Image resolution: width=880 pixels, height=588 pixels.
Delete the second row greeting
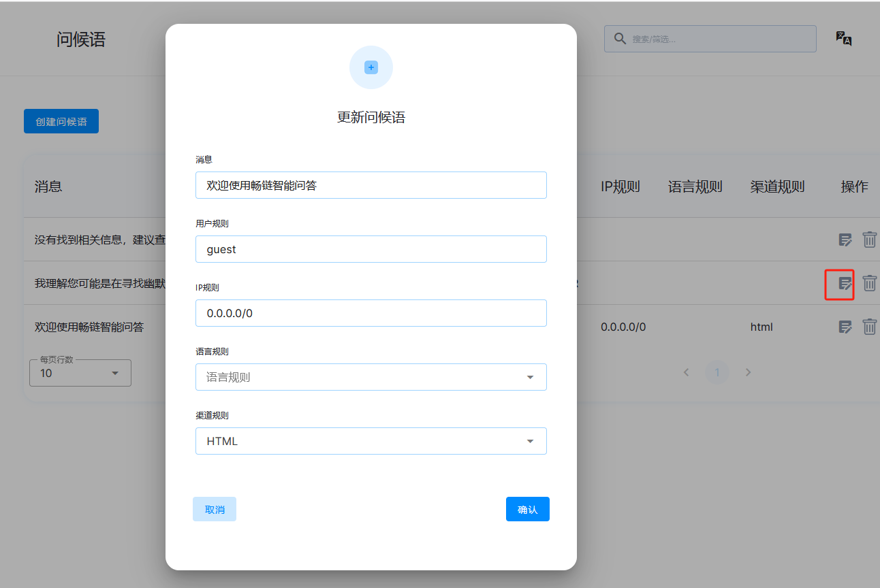click(x=870, y=284)
